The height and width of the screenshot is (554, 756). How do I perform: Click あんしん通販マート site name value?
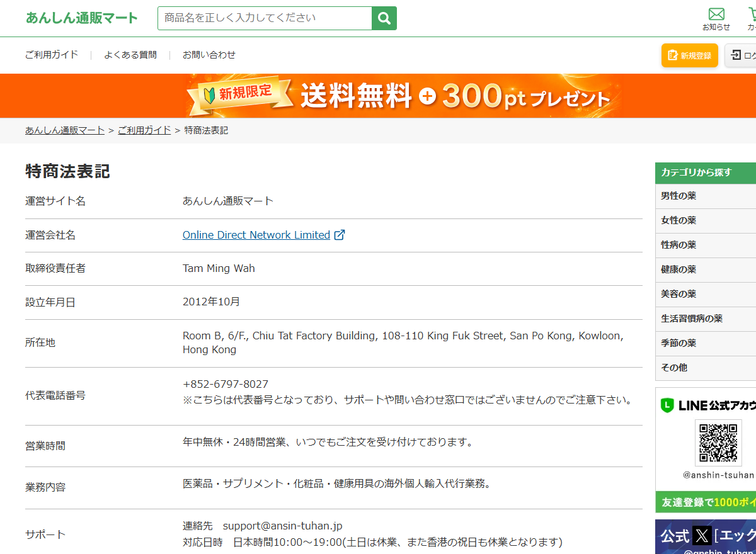[228, 201]
